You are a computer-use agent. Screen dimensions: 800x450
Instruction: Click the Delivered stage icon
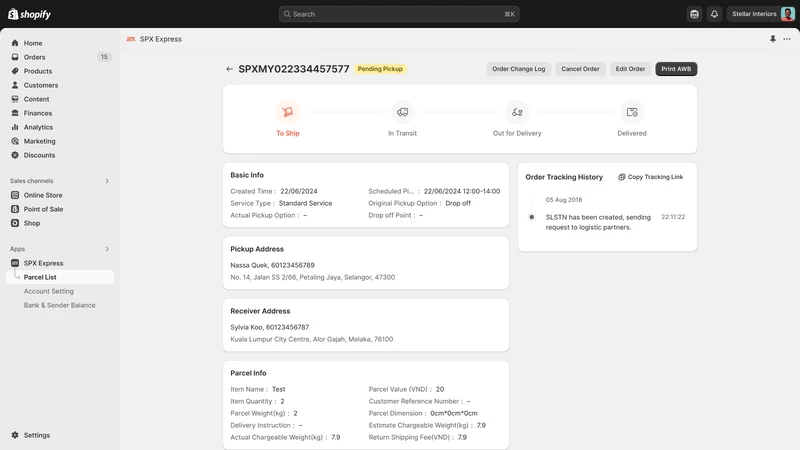click(632, 112)
